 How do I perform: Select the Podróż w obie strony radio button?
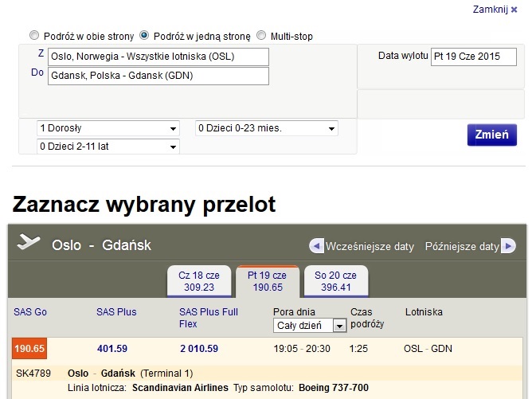coord(34,35)
